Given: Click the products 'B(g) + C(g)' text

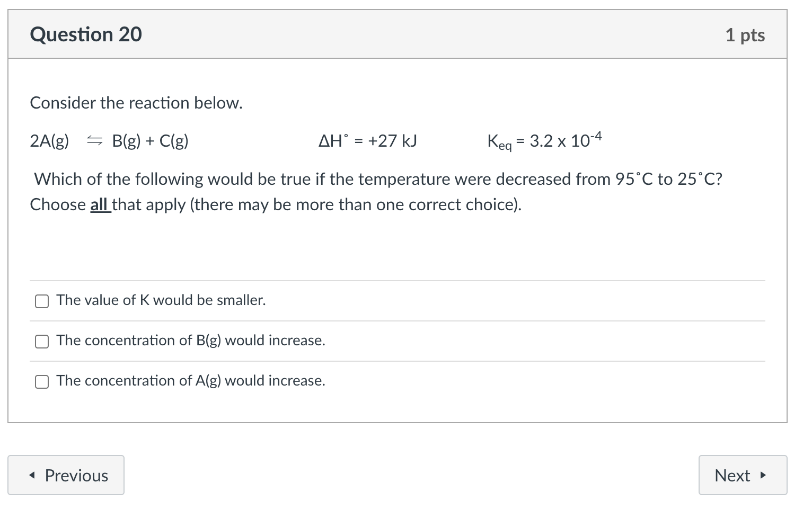Looking at the screenshot, I should pyautogui.click(x=150, y=141).
